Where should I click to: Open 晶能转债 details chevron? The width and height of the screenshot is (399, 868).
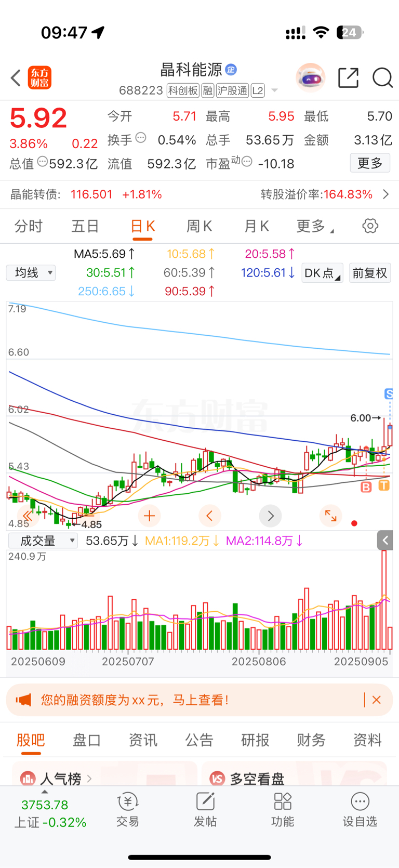pyautogui.click(x=386, y=194)
